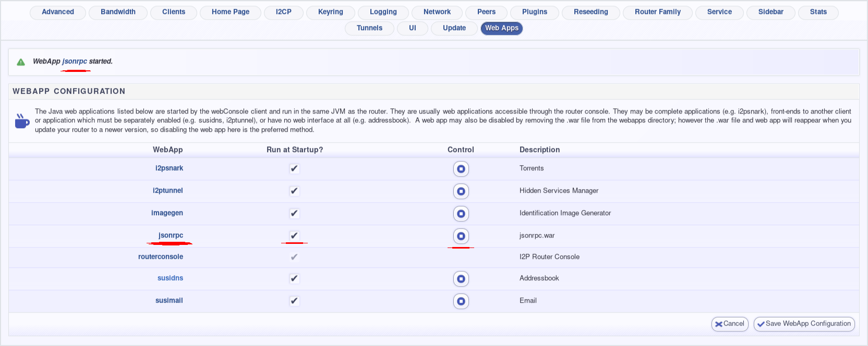Open the jsonrpc link in table
The height and width of the screenshot is (346, 868).
pos(171,236)
